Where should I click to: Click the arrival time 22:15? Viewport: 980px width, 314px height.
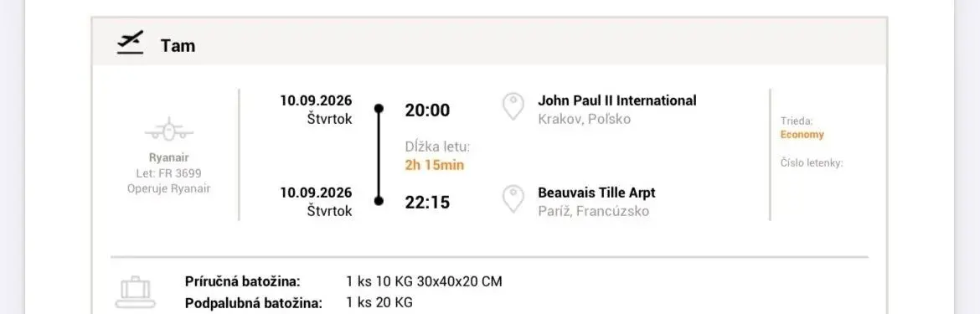coord(427,203)
